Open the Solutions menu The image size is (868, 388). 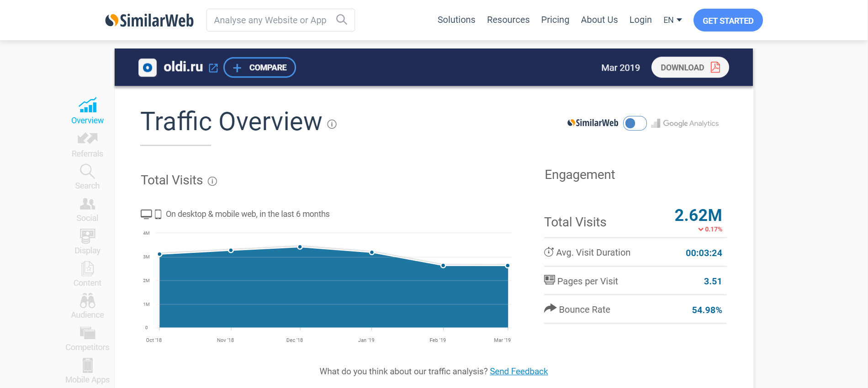click(x=456, y=20)
